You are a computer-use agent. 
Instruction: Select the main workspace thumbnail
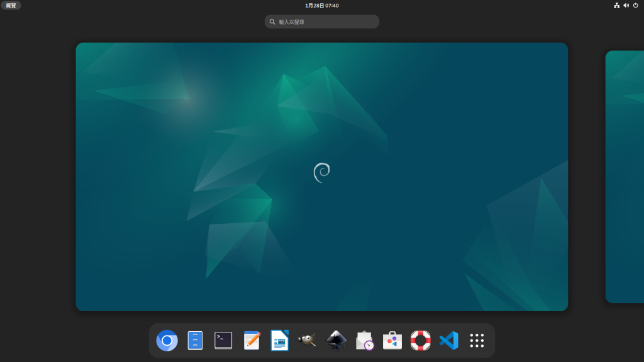tap(322, 177)
